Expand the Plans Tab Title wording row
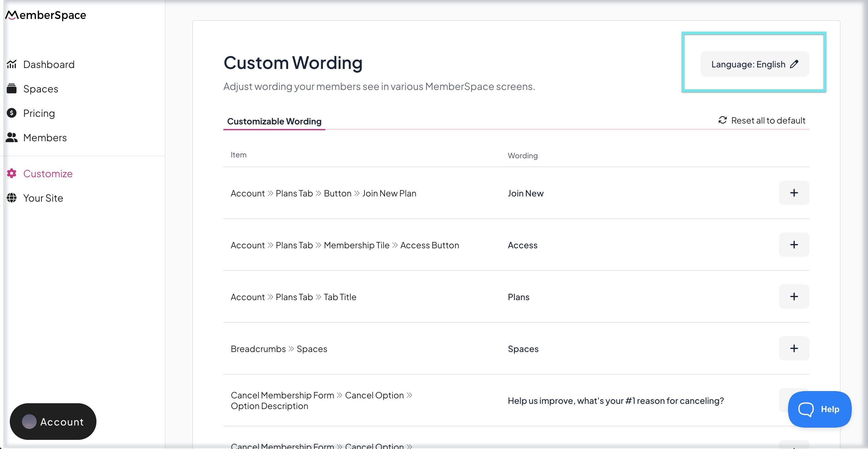 pyautogui.click(x=794, y=297)
